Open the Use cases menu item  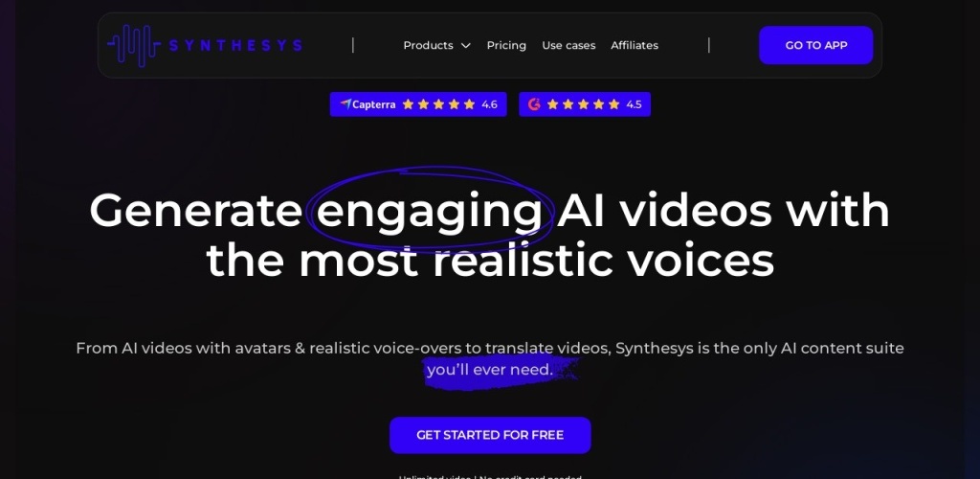(568, 46)
